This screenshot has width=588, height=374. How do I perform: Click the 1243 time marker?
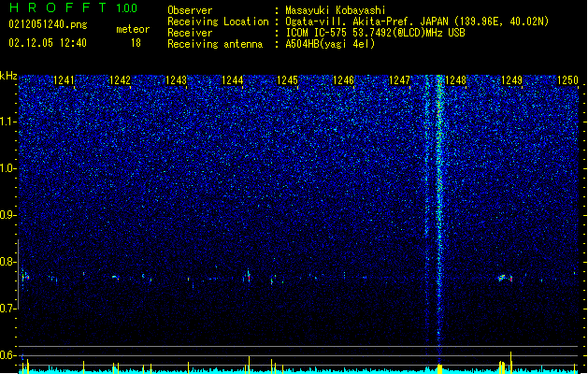tap(176, 80)
